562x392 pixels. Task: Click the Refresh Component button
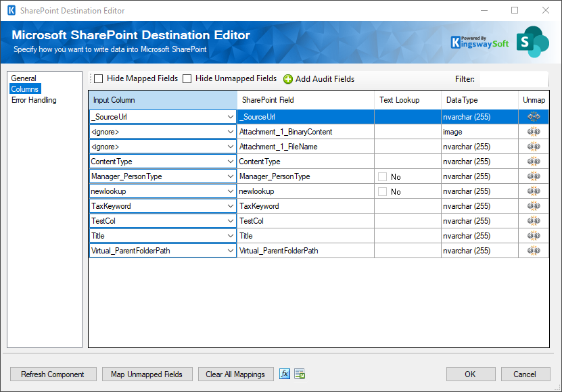click(x=53, y=374)
